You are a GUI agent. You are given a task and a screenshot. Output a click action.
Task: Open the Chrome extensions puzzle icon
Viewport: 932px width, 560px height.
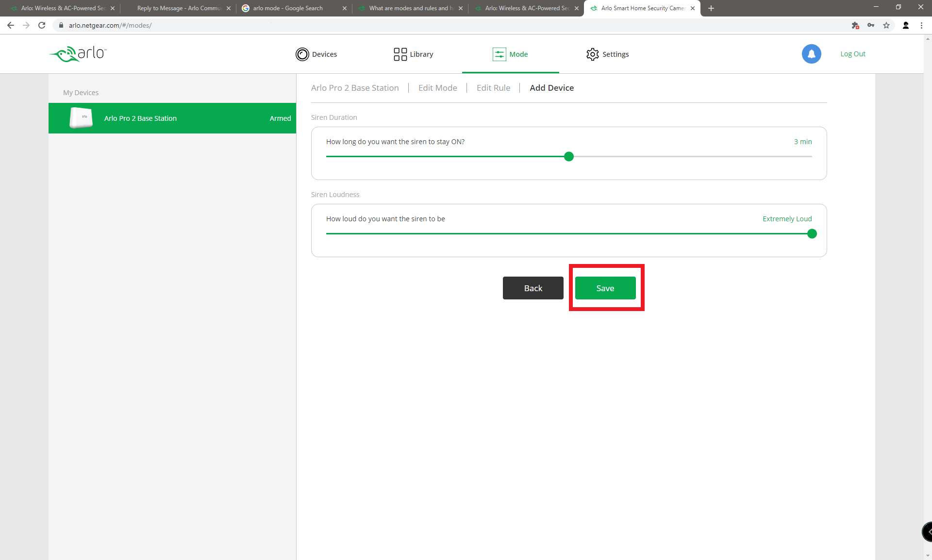[855, 25]
